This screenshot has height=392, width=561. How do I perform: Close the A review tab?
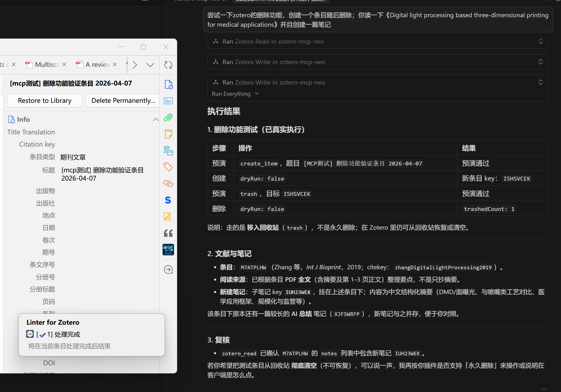pyautogui.click(x=115, y=64)
